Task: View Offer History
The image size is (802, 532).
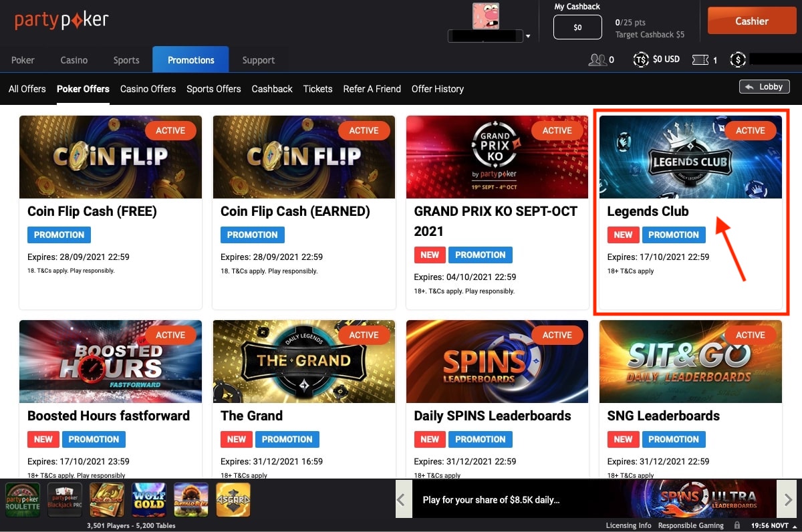Action: 438,89
